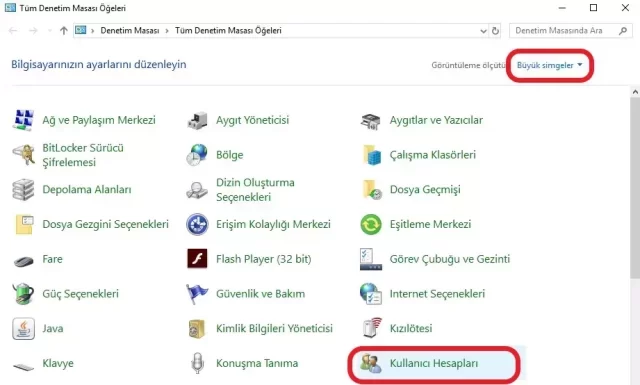Refresh the Control Panel view
The width and height of the screenshot is (640, 385).
pos(495,31)
